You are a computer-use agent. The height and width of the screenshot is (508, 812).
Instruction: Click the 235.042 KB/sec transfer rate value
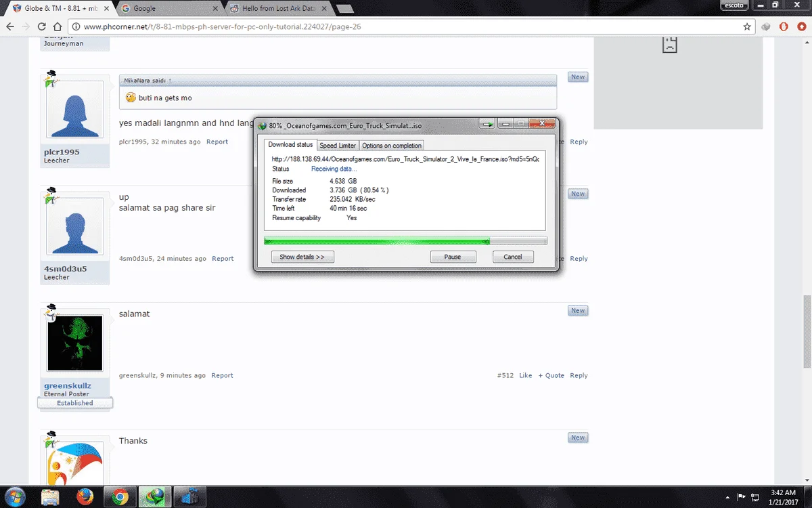click(x=353, y=199)
